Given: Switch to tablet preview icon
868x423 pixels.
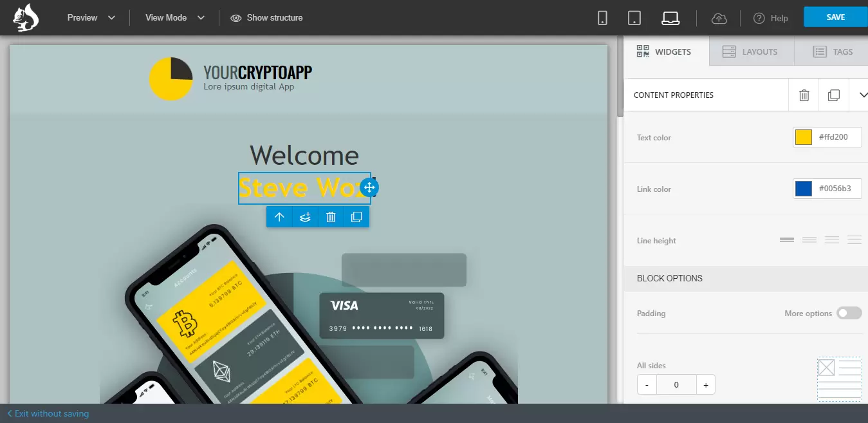Looking at the screenshot, I should [x=634, y=18].
